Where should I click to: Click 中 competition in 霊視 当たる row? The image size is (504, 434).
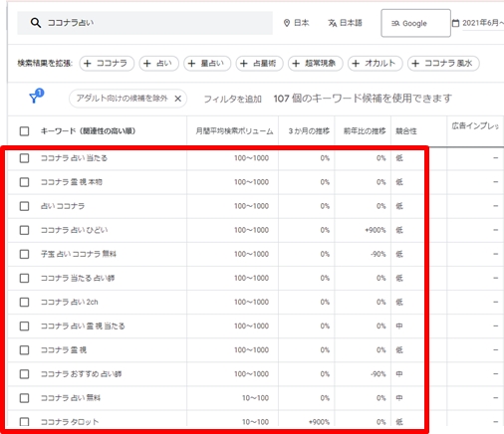pos(399,325)
